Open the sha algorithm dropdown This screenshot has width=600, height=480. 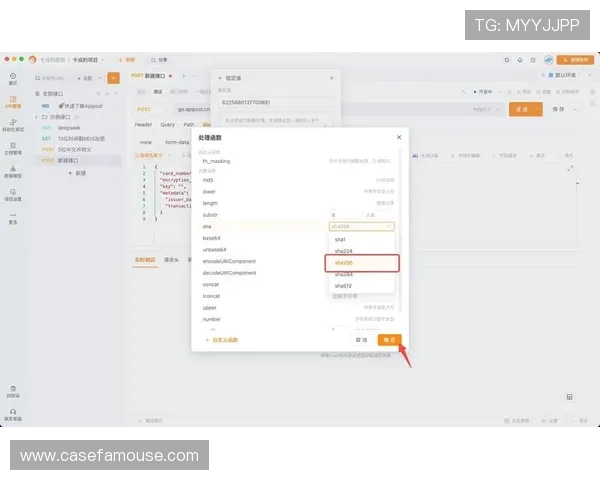361,227
